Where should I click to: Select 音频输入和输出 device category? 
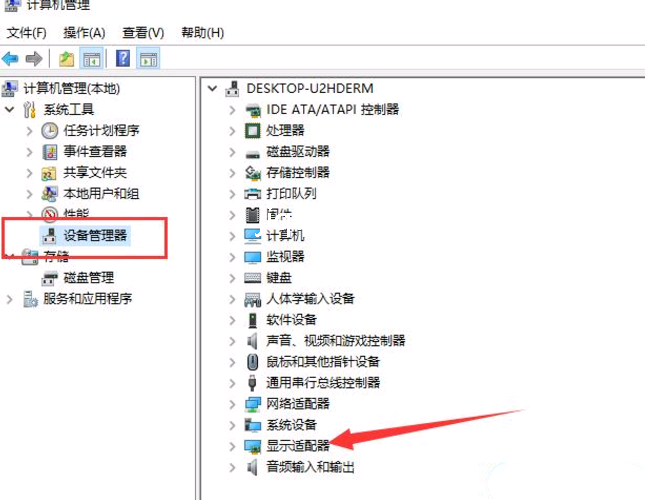(310, 467)
